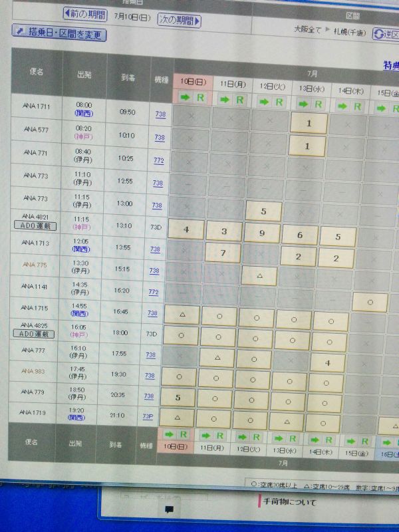Click the footer green arrow above 16日
Image resolution: width=399 pixels, height=532 pixels.
[386, 442]
